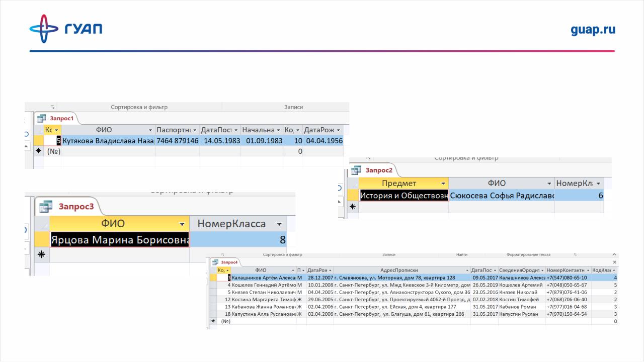Select the Сюкосева Софья cell in Запрос2
Viewport: 644px width, 362px height.
pyautogui.click(x=502, y=196)
